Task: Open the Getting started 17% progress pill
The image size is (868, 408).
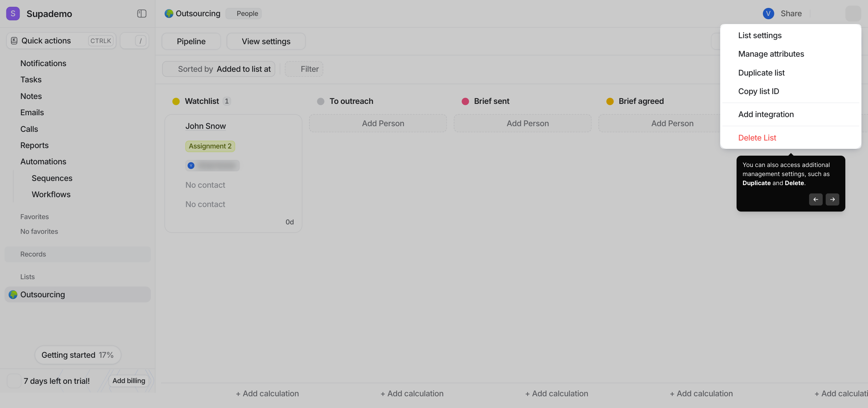Action: pyautogui.click(x=78, y=355)
